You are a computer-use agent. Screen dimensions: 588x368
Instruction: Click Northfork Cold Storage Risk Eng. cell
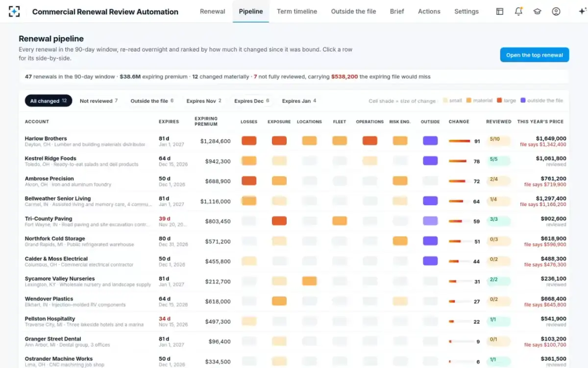[400, 241]
